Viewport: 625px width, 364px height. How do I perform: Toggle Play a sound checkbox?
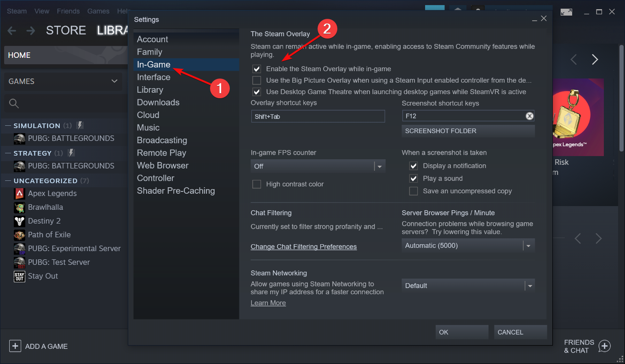click(x=414, y=179)
